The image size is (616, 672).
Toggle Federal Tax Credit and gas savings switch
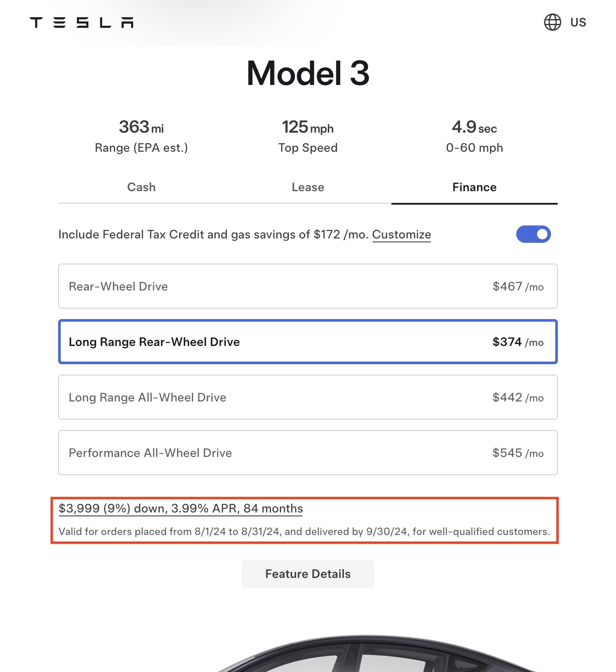click(x=534, y=234)
